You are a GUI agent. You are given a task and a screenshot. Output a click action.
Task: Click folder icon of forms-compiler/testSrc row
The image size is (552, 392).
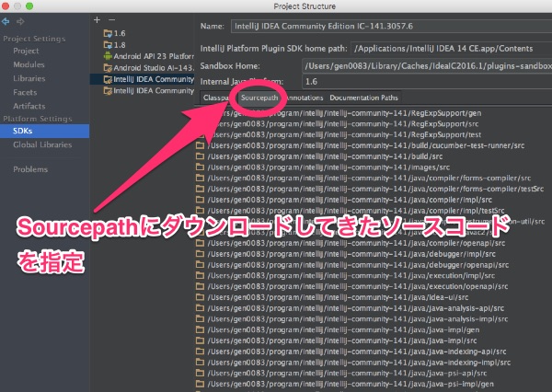click(x=200, y=189)
